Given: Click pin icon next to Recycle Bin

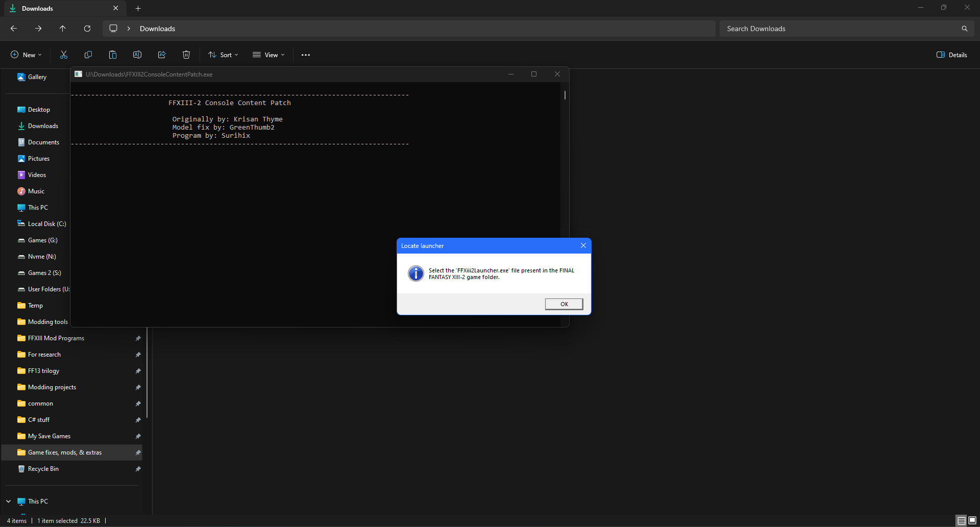Looking at the screenshot, I should click(x=138, y=469).
